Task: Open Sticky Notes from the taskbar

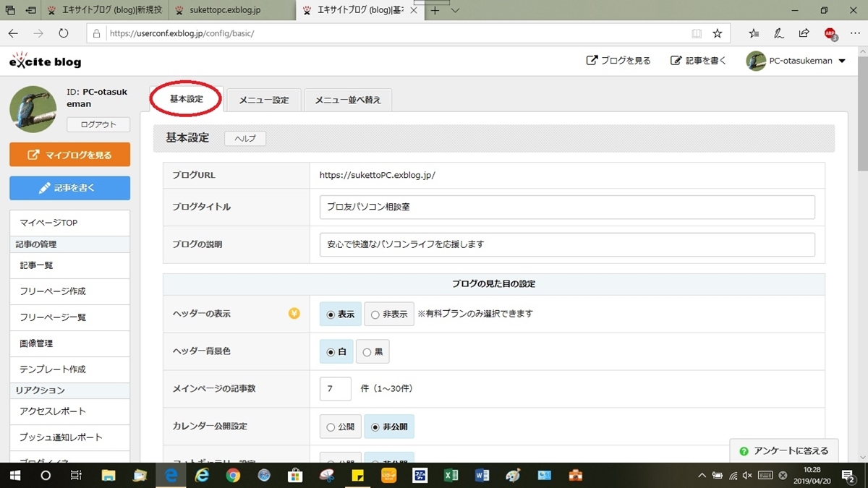Action: [357, 476]
